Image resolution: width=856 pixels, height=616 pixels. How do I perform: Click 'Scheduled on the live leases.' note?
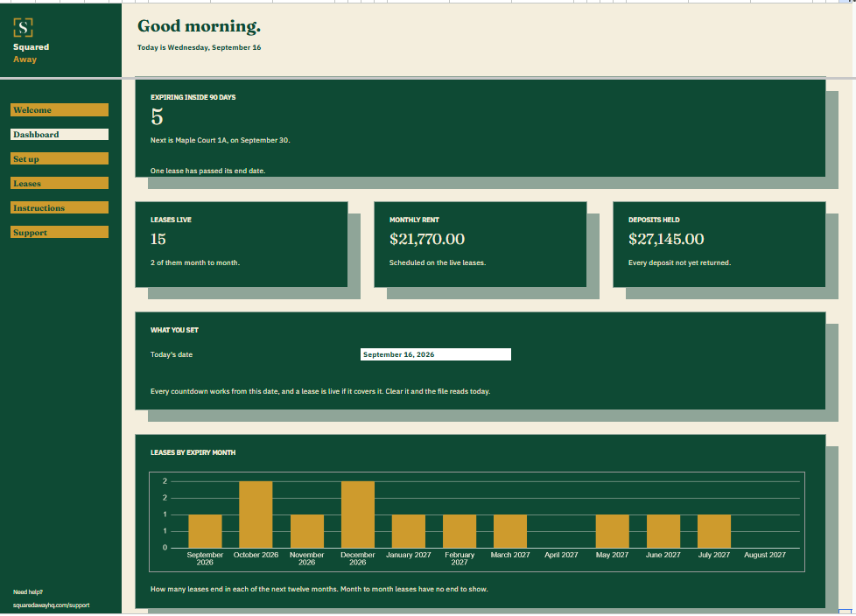tap(438, 262)
